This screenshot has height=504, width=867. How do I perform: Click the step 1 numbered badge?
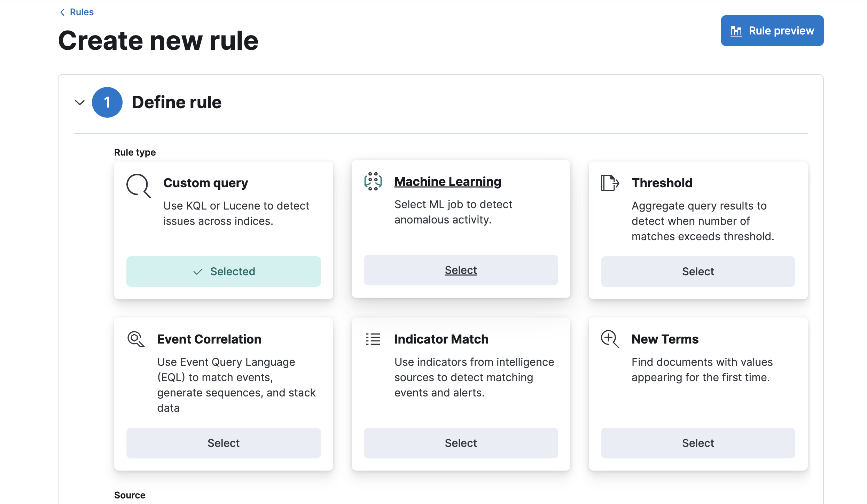[x=107, y=102]
